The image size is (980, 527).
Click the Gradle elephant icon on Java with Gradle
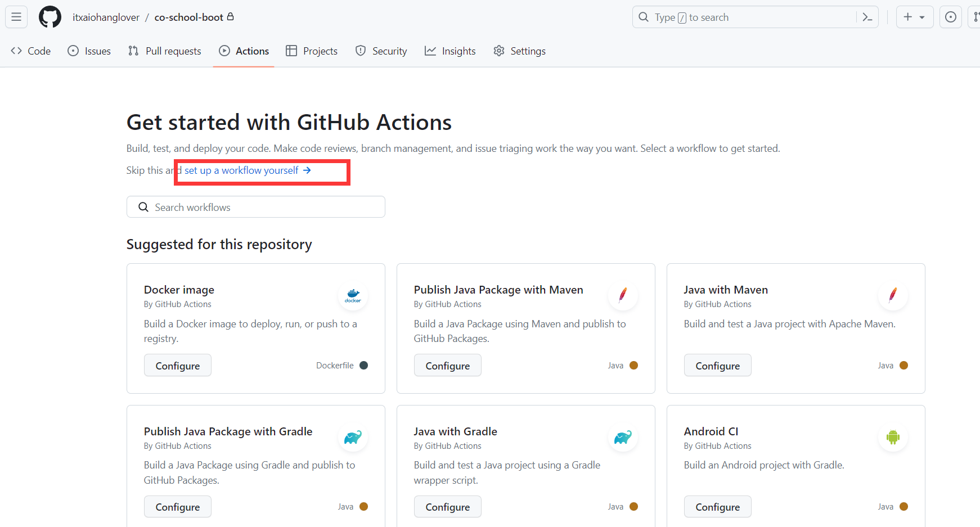point(623,437)
